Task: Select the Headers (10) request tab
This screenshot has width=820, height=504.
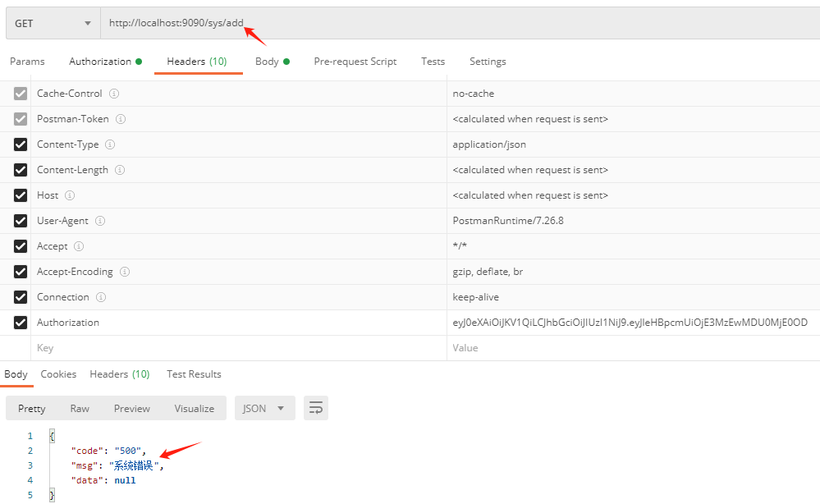Action: 197,62
